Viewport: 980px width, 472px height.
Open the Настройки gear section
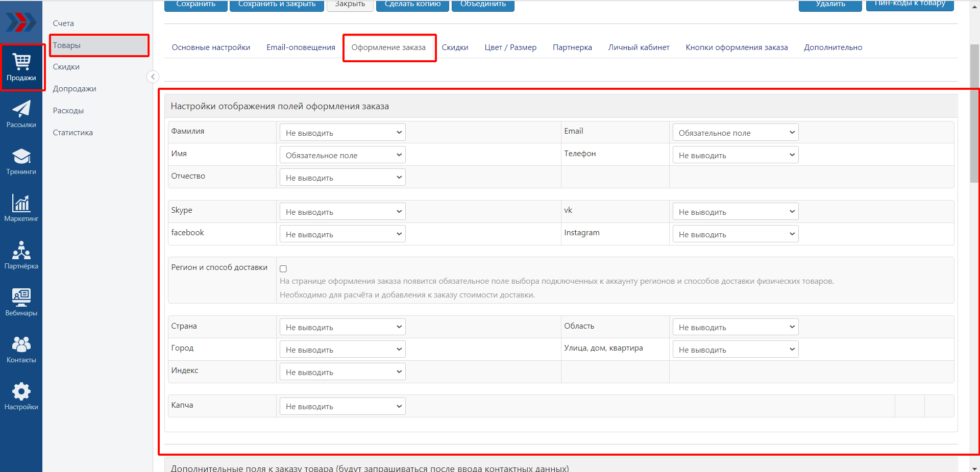[21, 396]
